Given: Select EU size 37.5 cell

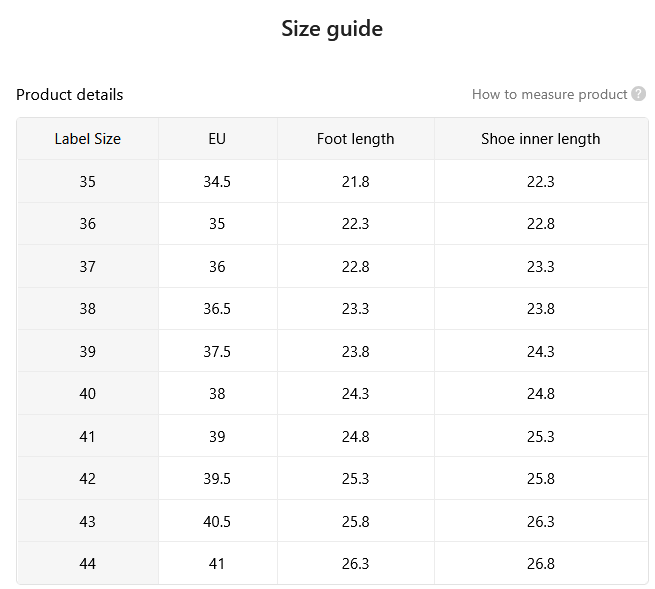Looking at the screenshot, I should tap(217, 351).
